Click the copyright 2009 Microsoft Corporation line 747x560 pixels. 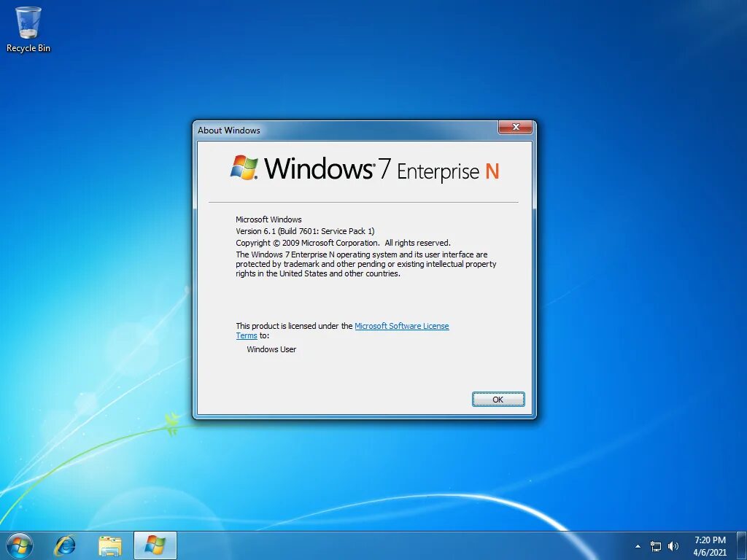[x=343, y=243]
